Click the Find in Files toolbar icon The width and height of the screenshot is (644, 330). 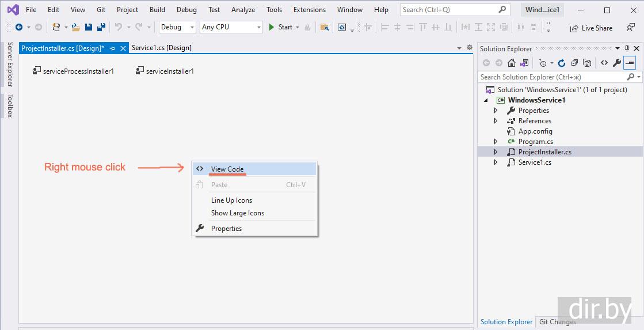click(325, 27)
